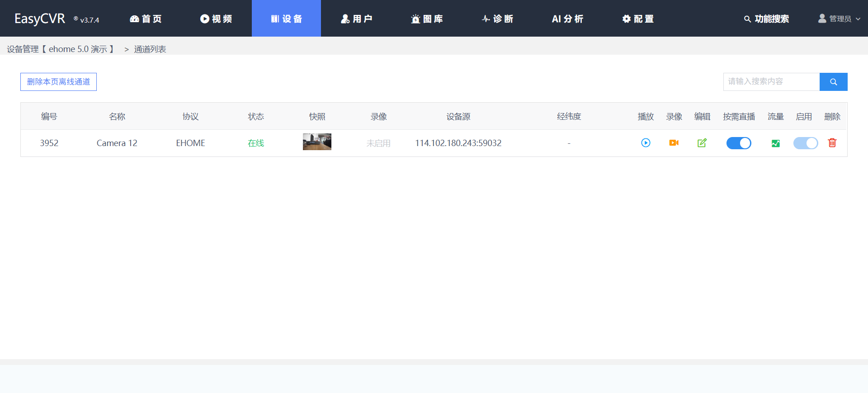Open recordings via orange camera icon

pos(674,143)
